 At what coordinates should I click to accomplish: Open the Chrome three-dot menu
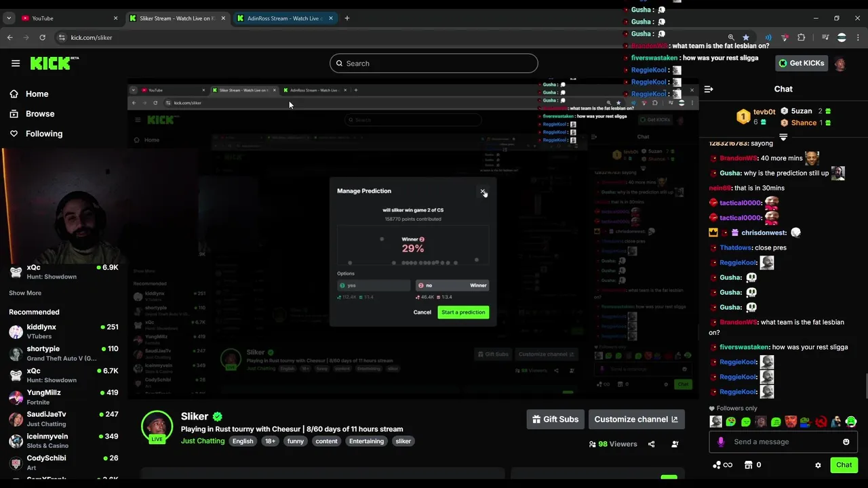(x=858, y=37)
